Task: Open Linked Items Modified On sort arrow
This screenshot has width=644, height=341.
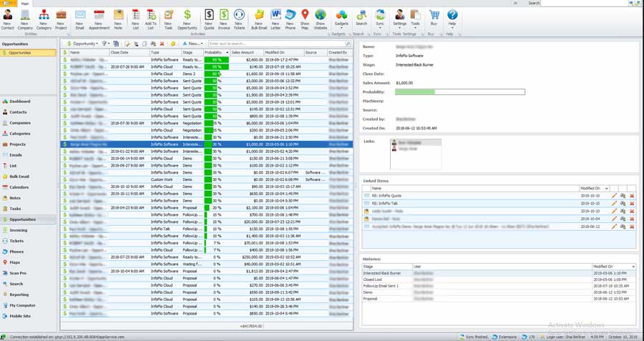Action: pyautogui.click(x=607, y=188)
